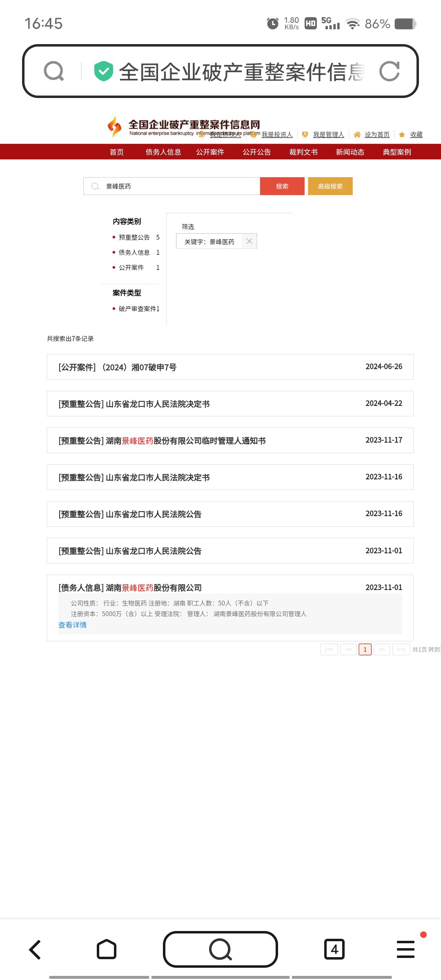441x980 pixels.
Task: Tap the browser address bar search icon
Action: [54, 71]
